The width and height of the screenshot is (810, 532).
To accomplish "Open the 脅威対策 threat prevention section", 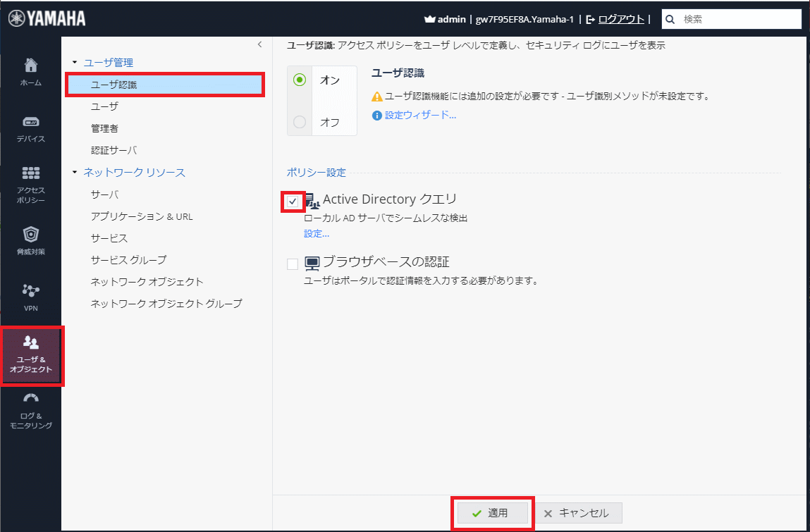I will (x=30, y=235).
